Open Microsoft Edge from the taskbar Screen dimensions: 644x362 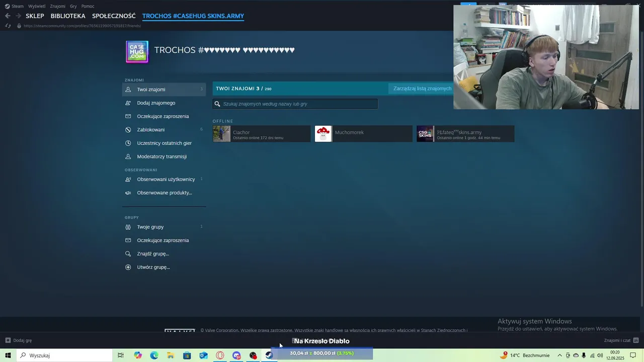pyautogui.click(x=154, y=355)
